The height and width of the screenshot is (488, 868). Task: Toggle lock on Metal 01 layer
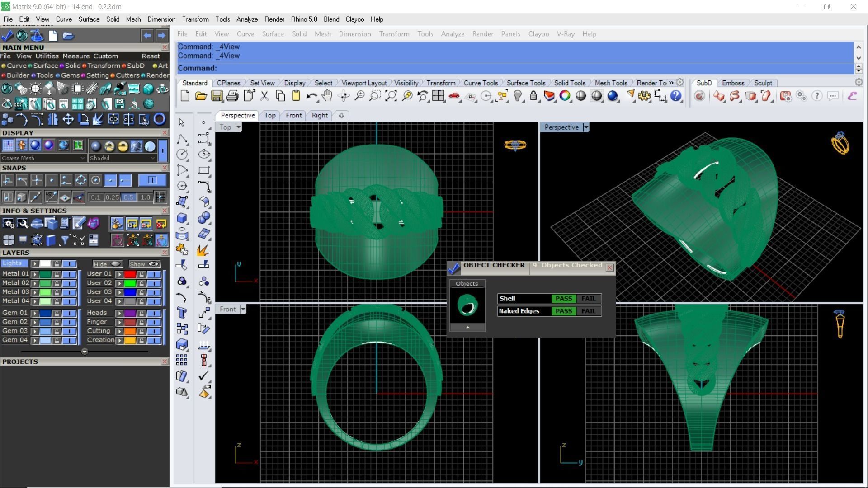[57, 274]
